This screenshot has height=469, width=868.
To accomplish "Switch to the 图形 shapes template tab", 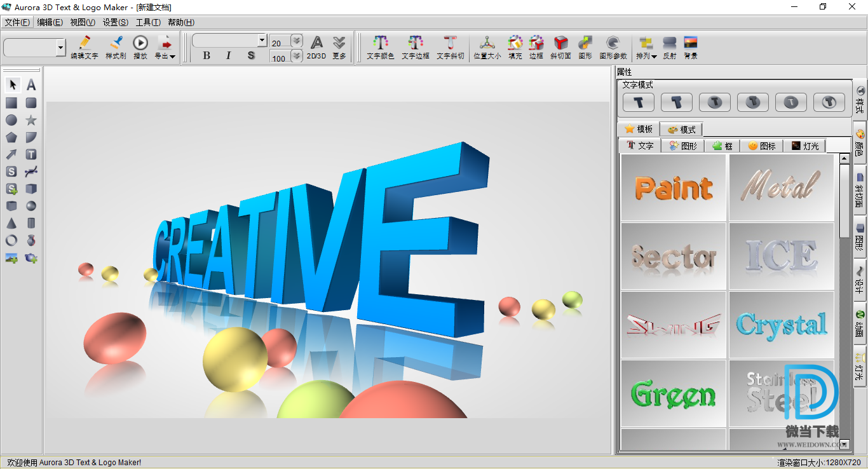I will coord(682,146).
